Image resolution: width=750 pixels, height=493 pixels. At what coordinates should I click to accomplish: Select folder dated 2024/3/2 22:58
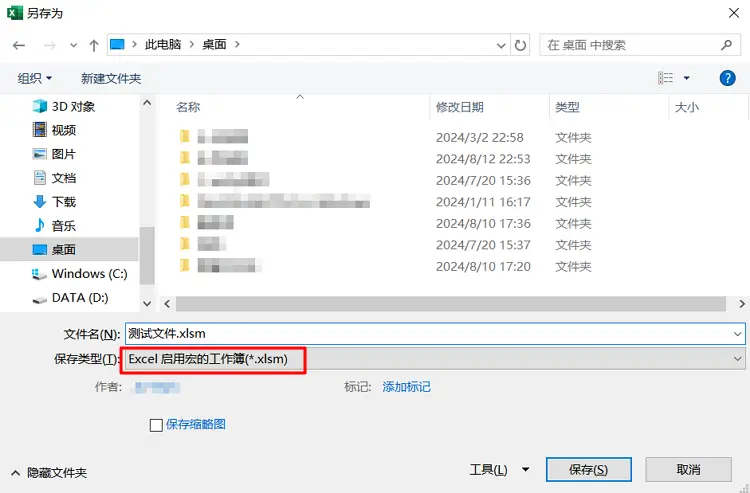tap(385, 137)
